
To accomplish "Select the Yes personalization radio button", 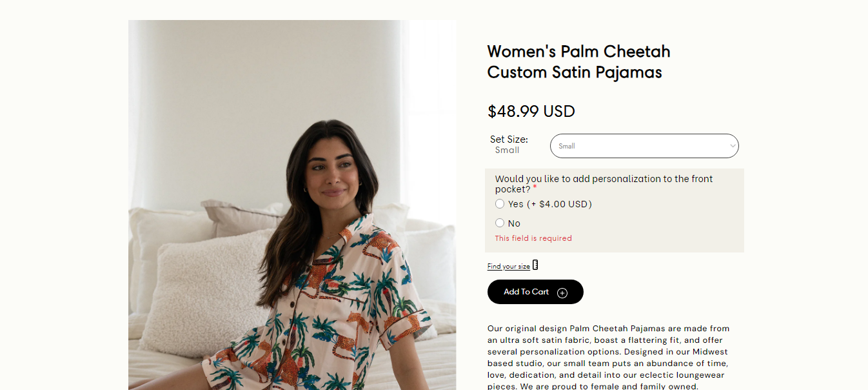I will (x=500, y=204).
